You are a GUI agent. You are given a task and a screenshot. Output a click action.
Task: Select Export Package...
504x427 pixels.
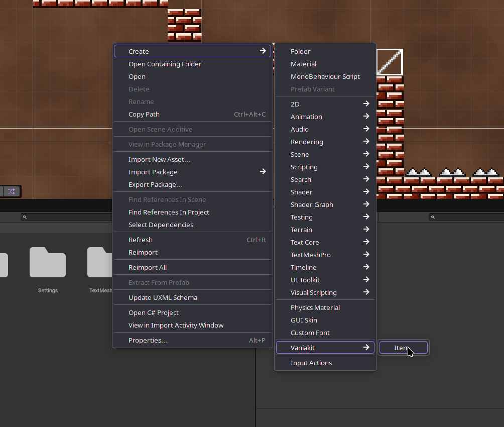point(193,185)
